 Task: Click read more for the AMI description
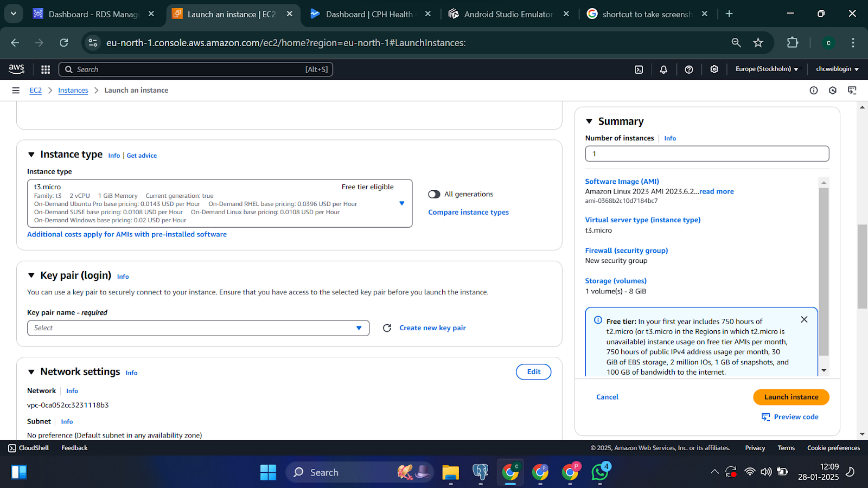click(x=716, y=191)
